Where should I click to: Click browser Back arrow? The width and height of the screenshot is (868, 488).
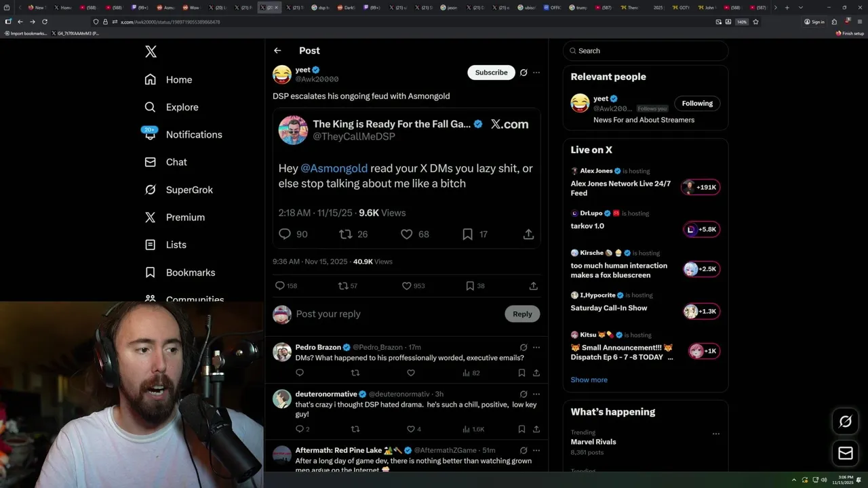pyautogui.click(x=20, y=22)
